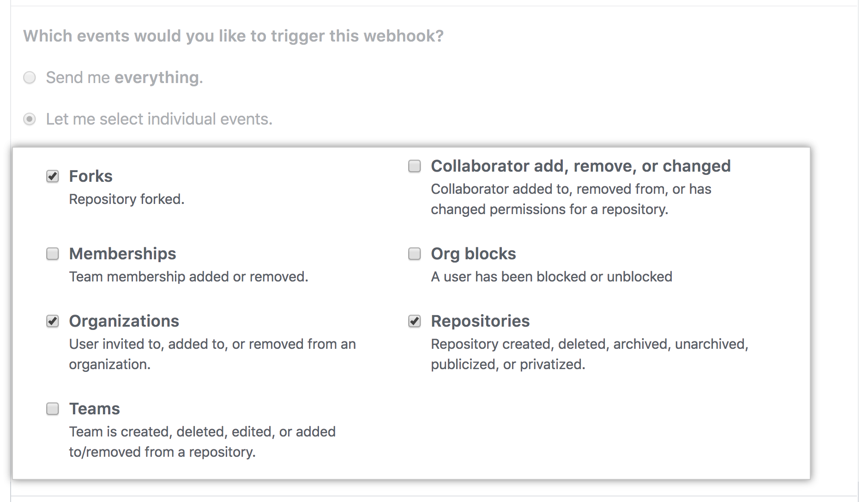868x502 pixels.
Task: Click the 'Repository forked.' description text
Action: coord(127,199)
